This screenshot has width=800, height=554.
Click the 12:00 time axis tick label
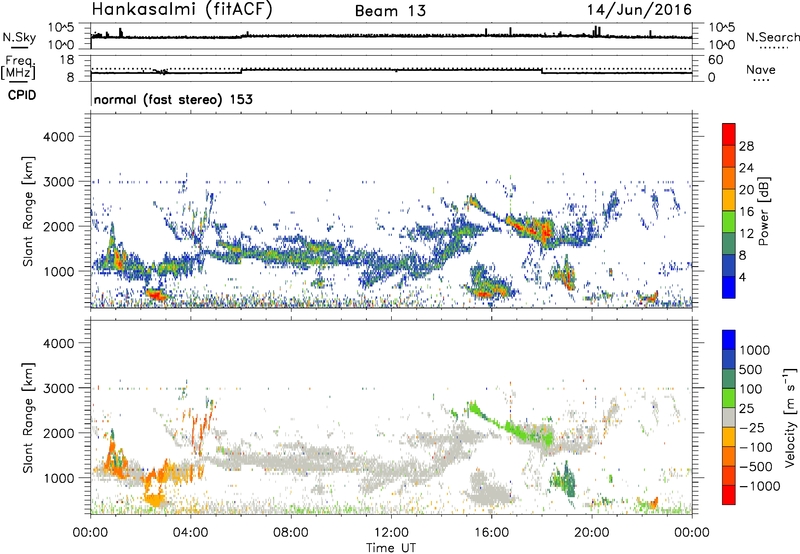point(391,533)
